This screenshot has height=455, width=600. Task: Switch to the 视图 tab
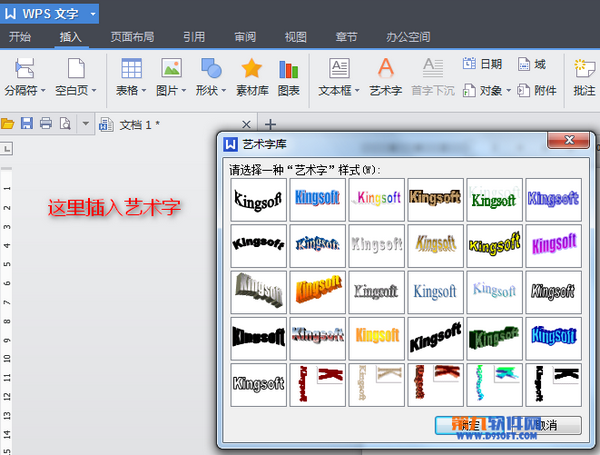[x=295, y=37]
